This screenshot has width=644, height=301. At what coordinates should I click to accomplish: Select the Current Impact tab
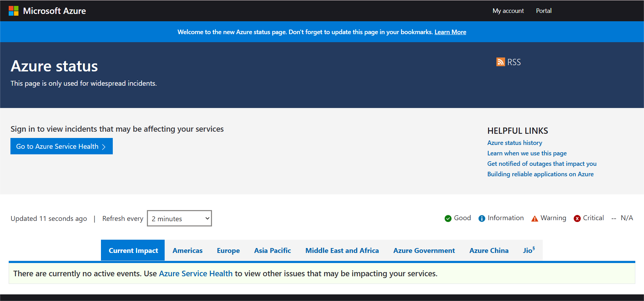coord(133,250)
